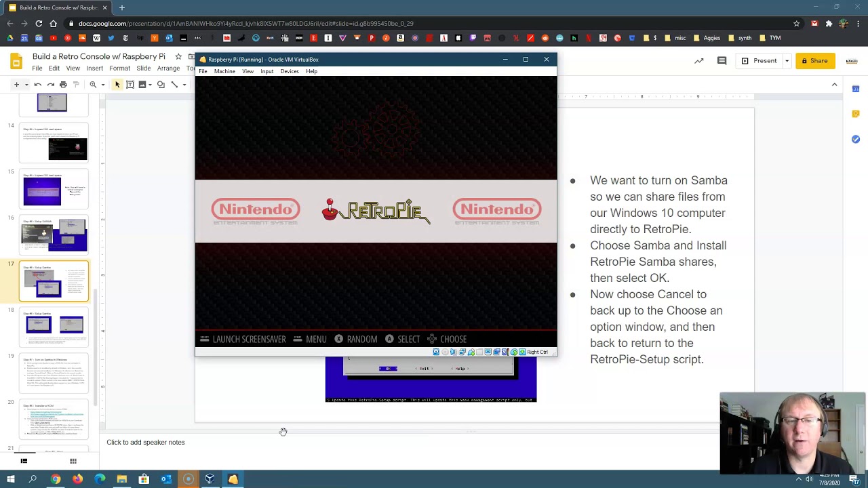Select slide 15 thumbnail
This screenshot has width=868, height=488.
(x=54, y=188)
